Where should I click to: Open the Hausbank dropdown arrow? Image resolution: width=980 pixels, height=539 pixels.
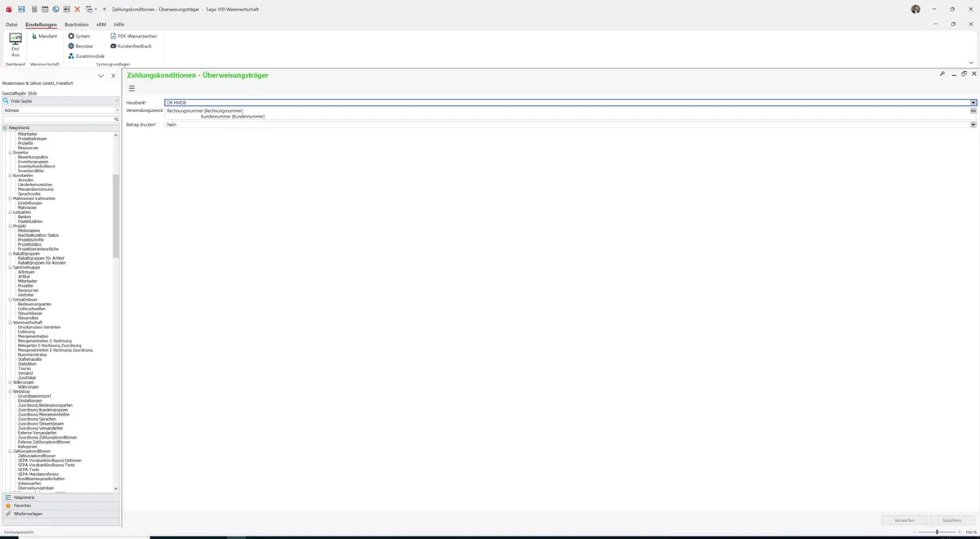973,103
